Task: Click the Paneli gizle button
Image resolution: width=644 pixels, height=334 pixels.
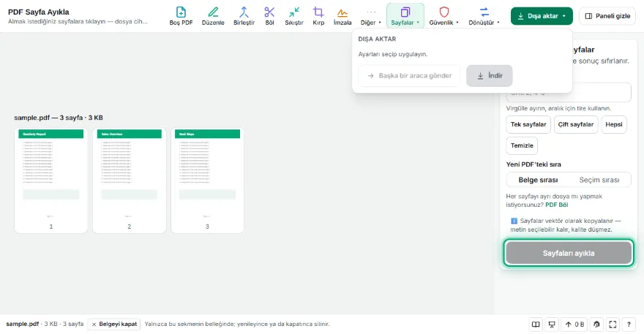Action: (607, 16)
